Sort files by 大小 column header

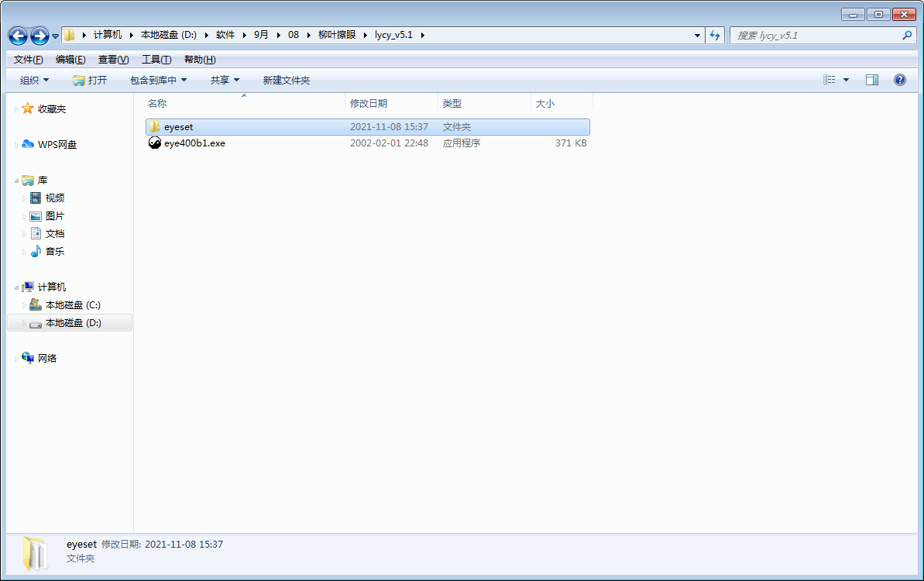click(x=562, y=103)
